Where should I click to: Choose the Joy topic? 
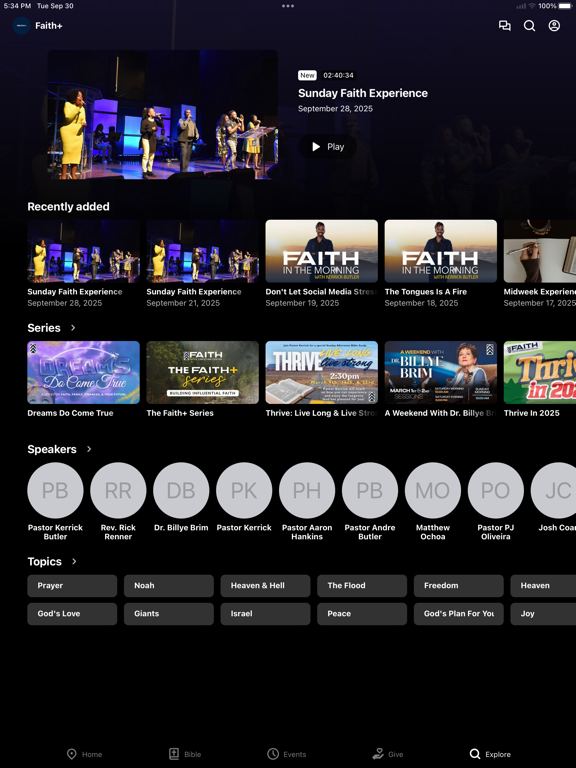tap(543, 614)
